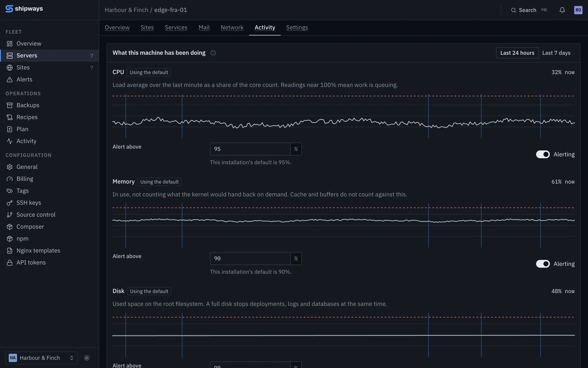Click the Servers stack icon
Viewport: 588px width, 368px height.
pyautogui.click(x=10, y=55)
